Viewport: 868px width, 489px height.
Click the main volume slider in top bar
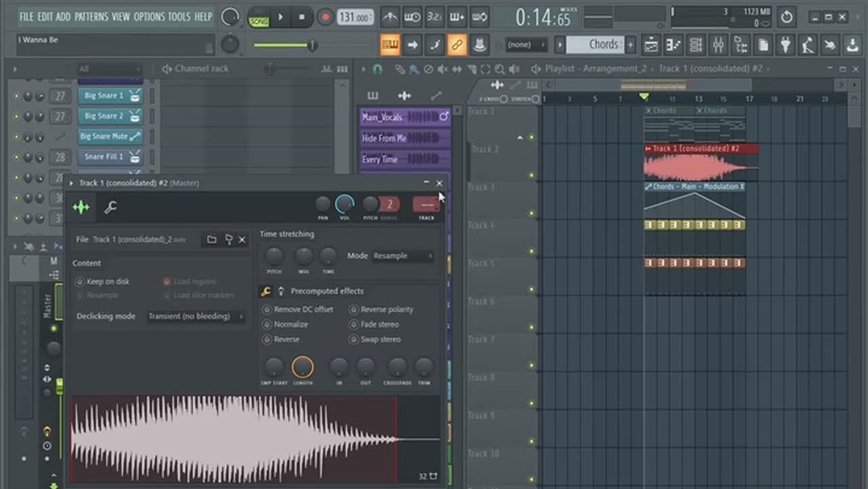pyautogui.click(x=285, y=45)
